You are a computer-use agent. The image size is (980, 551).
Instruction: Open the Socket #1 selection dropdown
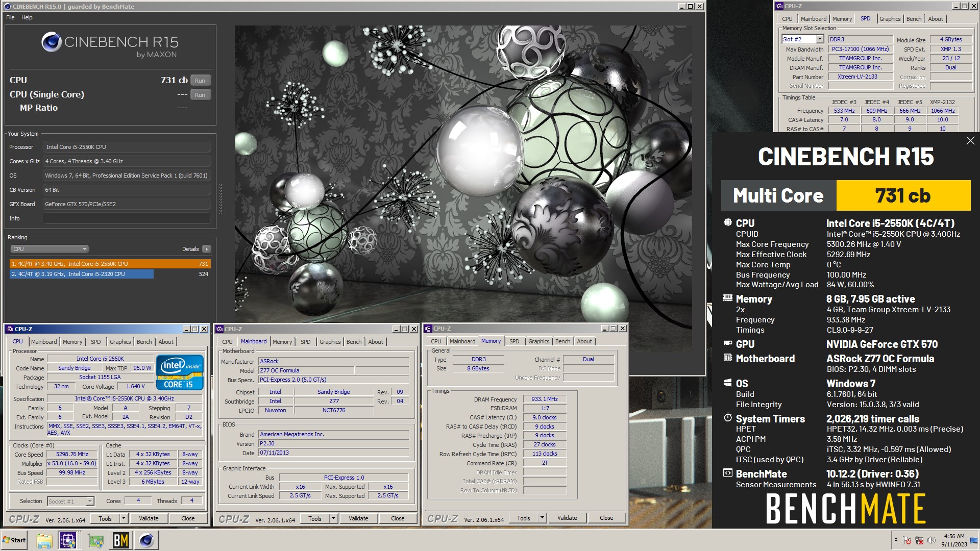pyautogui.click(x=71, y=501)
